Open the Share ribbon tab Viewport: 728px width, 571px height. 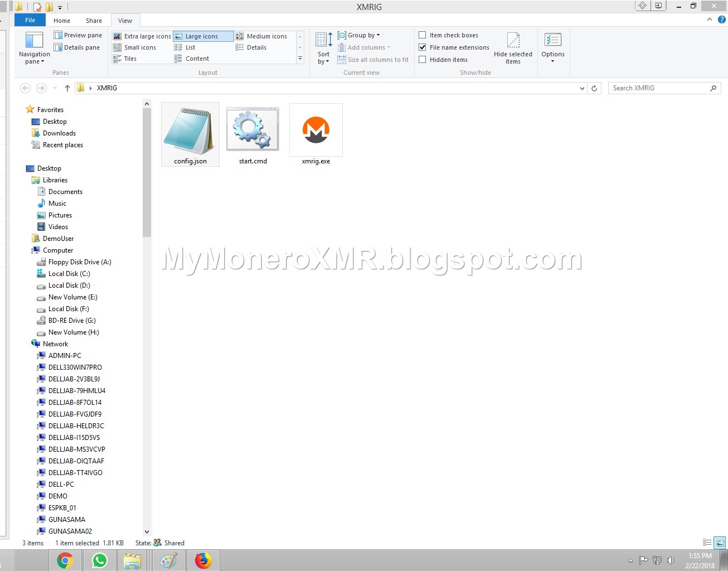(x=93, y=20)
